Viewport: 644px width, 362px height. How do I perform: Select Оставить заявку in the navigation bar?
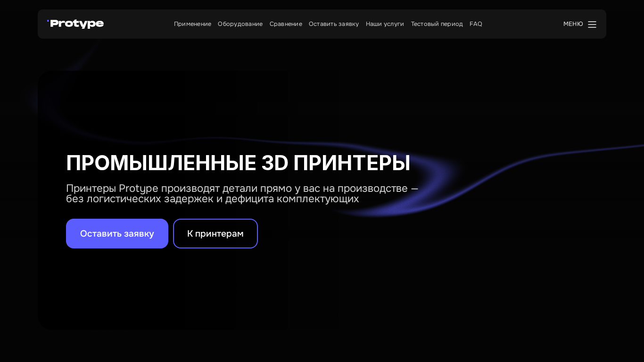click(334, 24)
